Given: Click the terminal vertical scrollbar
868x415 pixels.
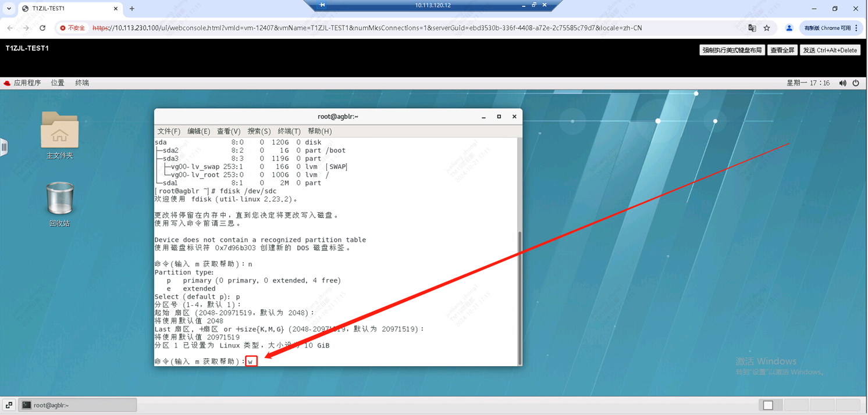Looking at the screenshot, I should (520, 296).
